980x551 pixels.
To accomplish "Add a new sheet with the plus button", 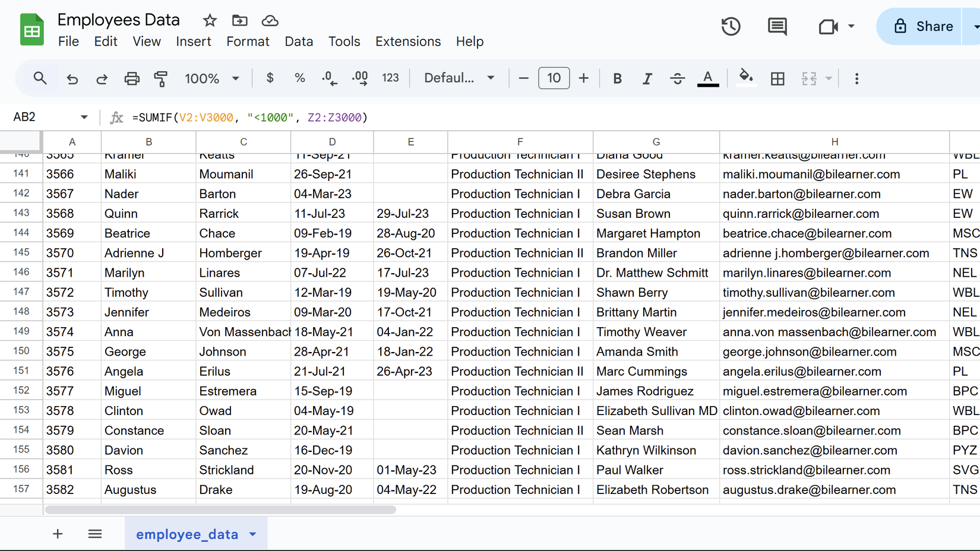I will (58, 534).
